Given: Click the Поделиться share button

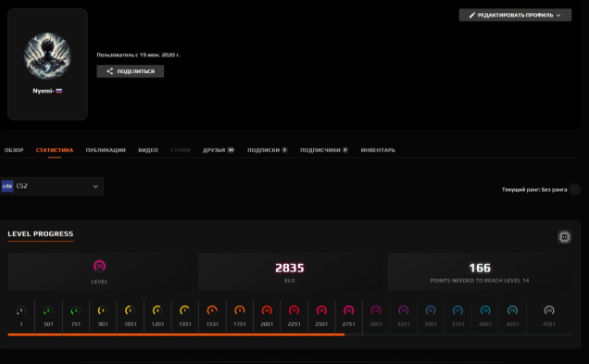Looking at the screenshot, I should pos(131,71).
